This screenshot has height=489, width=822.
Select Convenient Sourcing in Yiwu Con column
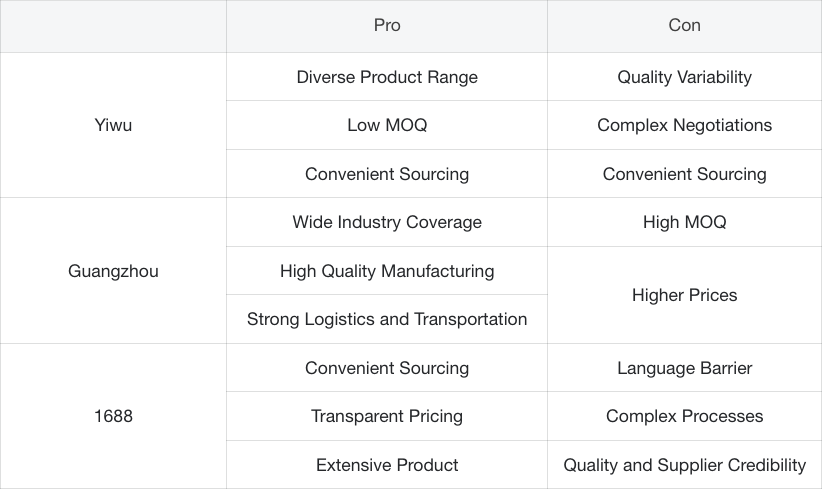(x=684, y=174)
